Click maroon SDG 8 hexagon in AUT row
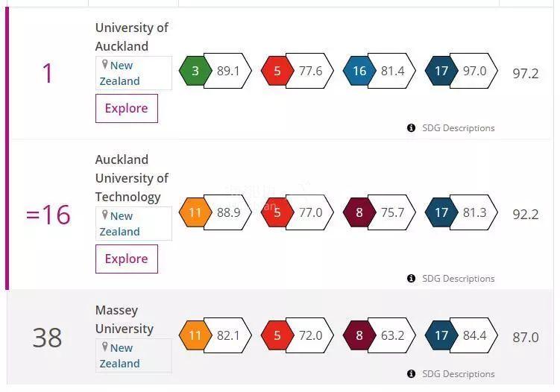 pyautogui.click(x=359, y=212)
